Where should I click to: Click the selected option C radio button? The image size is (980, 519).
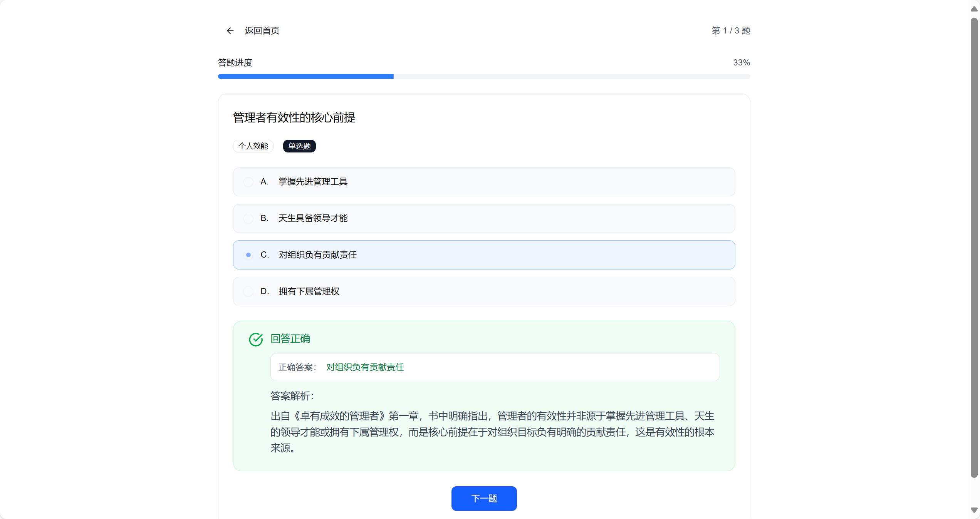(x=248, y=255)
